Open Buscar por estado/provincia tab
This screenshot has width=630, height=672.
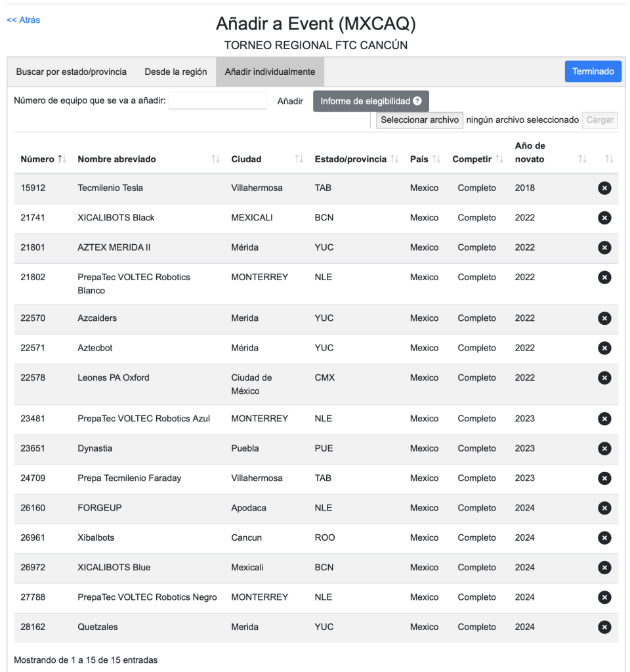[x=72, y=72]
